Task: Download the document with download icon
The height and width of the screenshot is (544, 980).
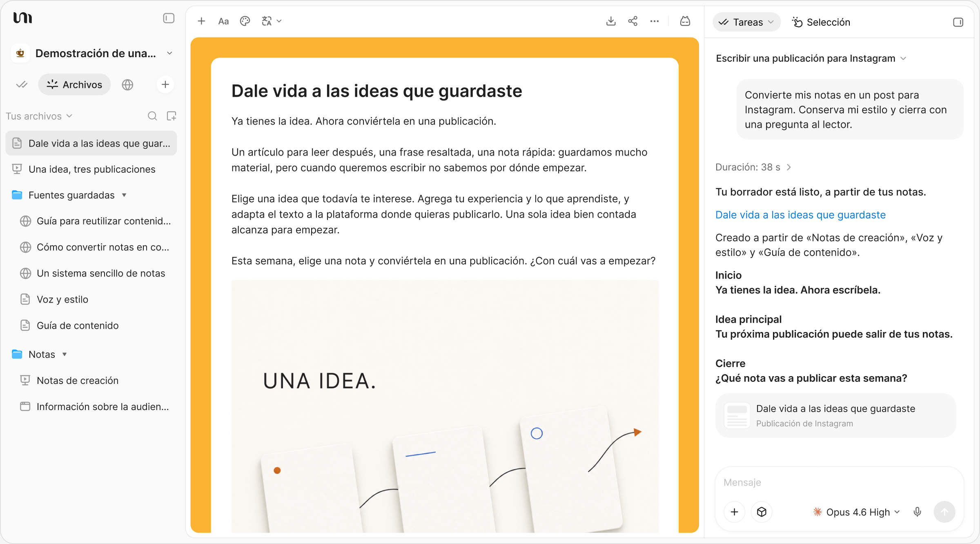Action: click(611, 21)
